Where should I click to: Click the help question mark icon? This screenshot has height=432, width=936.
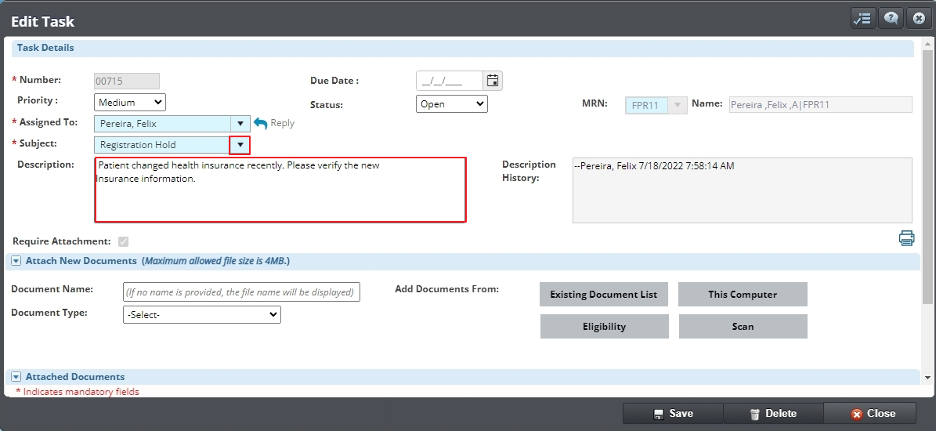tap(889, 19)
